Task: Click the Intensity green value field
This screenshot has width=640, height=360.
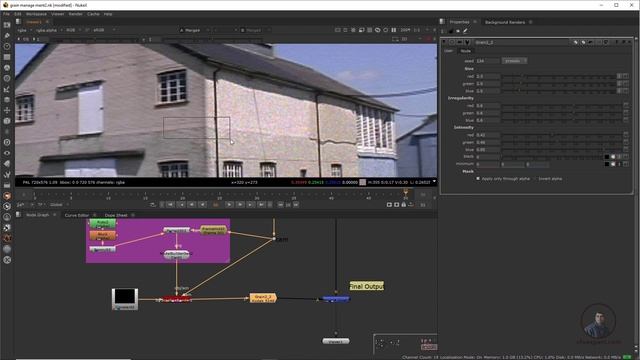Action: tap(487, 142)
